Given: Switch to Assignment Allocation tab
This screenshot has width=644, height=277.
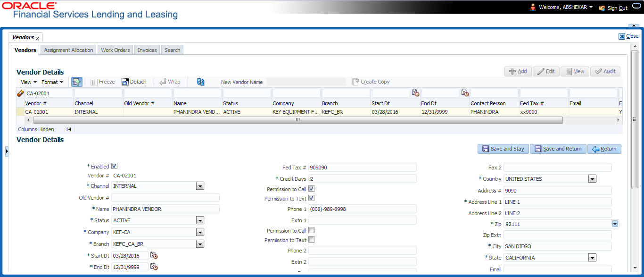Looking at the screenshot, I should [68, 50].
